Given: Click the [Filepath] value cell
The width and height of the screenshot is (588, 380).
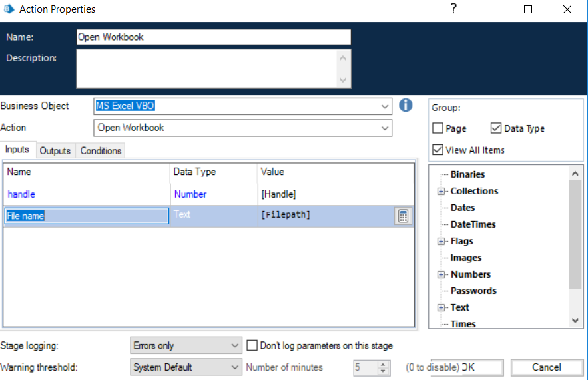Looking at the screenshot, I should tap(326, 215).
